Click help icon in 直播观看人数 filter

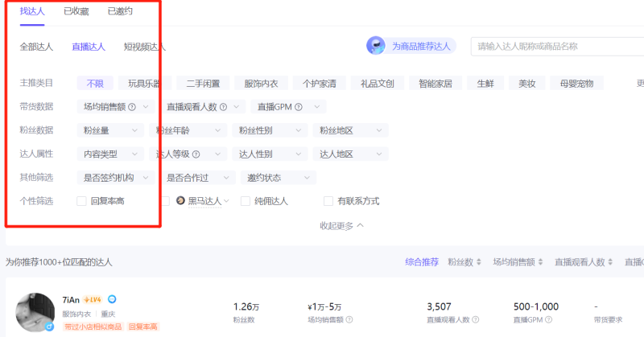pyautogui.click(x=224, y=107)
